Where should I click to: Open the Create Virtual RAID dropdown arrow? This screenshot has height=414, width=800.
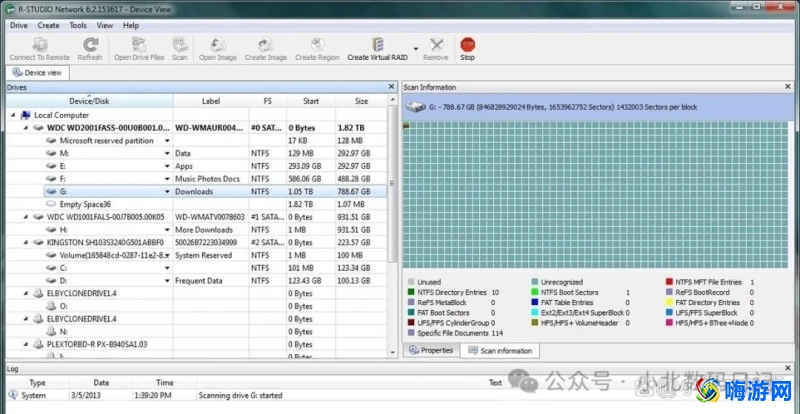(x=415, y=49)
